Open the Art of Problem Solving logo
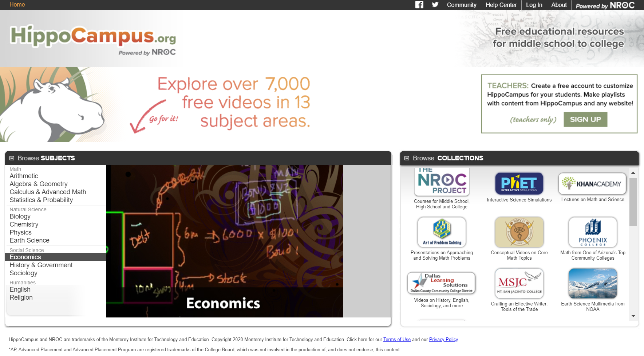This screenshot has height=356, width=644. [x=442, y=232]
